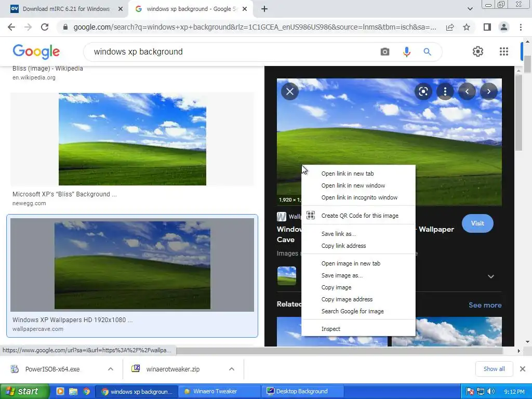
Task: Click the browser back arrow
Action: [x=11, y=27]
